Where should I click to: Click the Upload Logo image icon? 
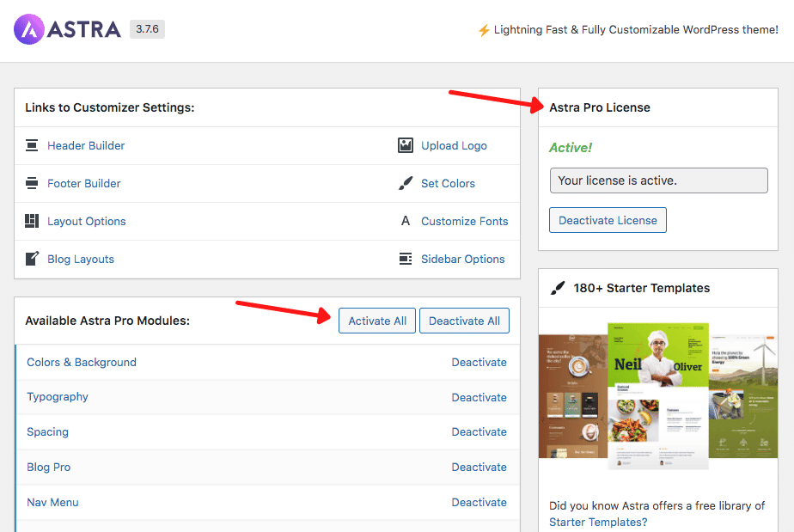pos(405,145)
